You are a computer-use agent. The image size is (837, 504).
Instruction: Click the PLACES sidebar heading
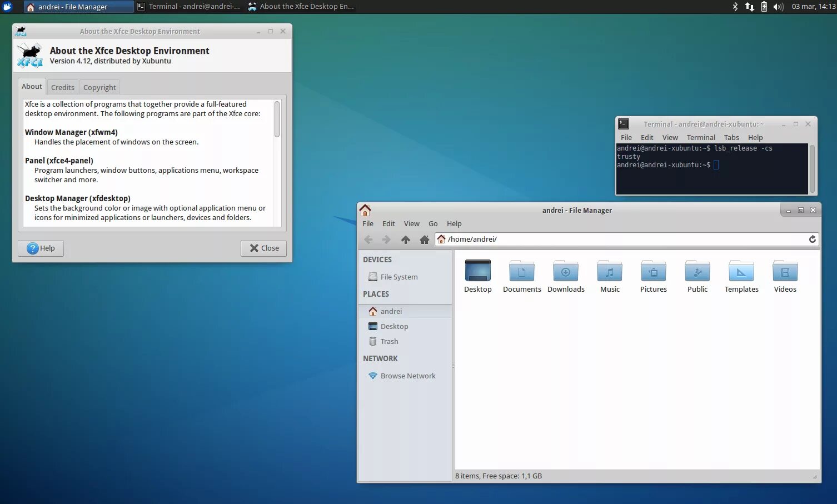376,294
